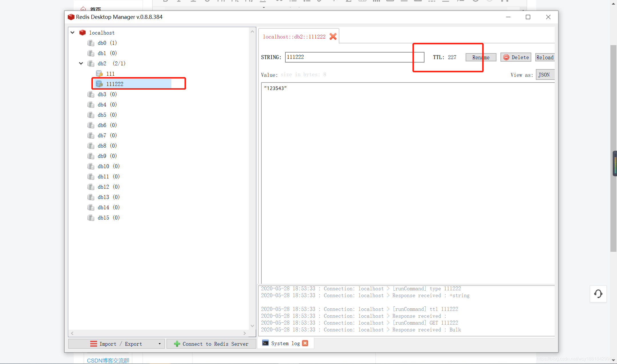Screen dimensions: 617x364
Task: Reload the key value
Action: [x=545, y=57]
